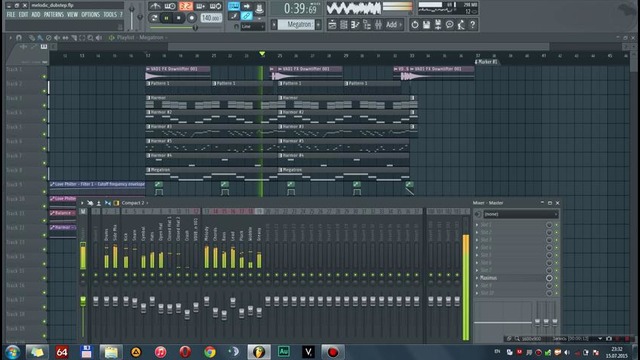Select the playlist Zoom tool
The height and width of the screenshot is (360, 640).
90,38
